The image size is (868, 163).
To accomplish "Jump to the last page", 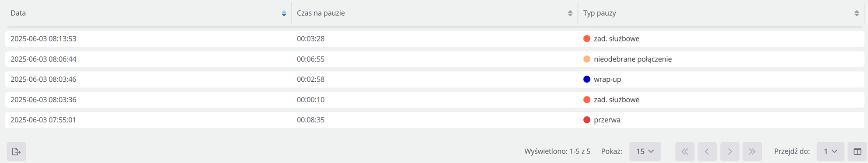I will pos(752,152).
